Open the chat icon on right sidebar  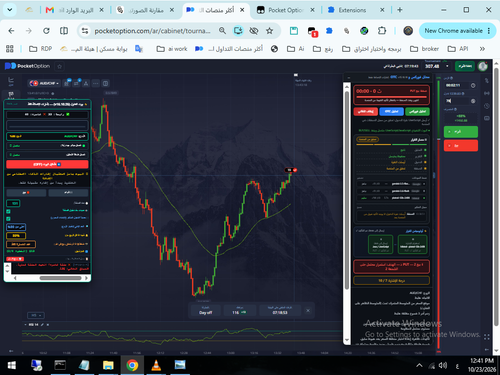[x=487, y=118]
